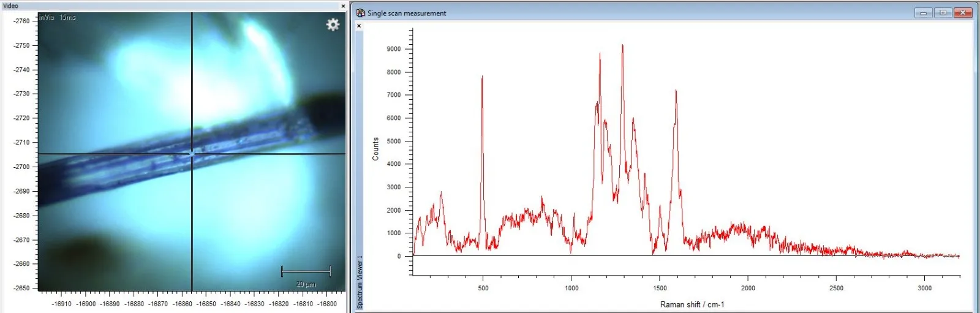Maximize the Single scan measurement window
The image size is (980, 313).
[x=943, y=13]
